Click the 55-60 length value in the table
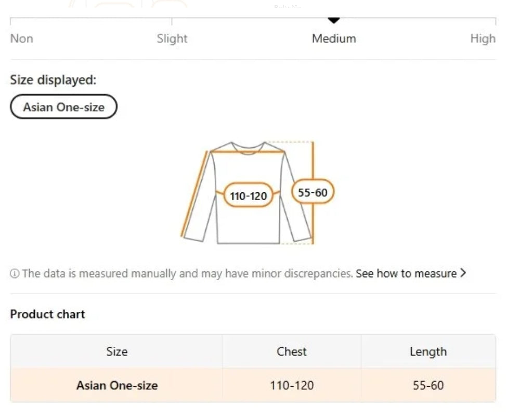Screen dimensions: 506x420 pos(428,385)
